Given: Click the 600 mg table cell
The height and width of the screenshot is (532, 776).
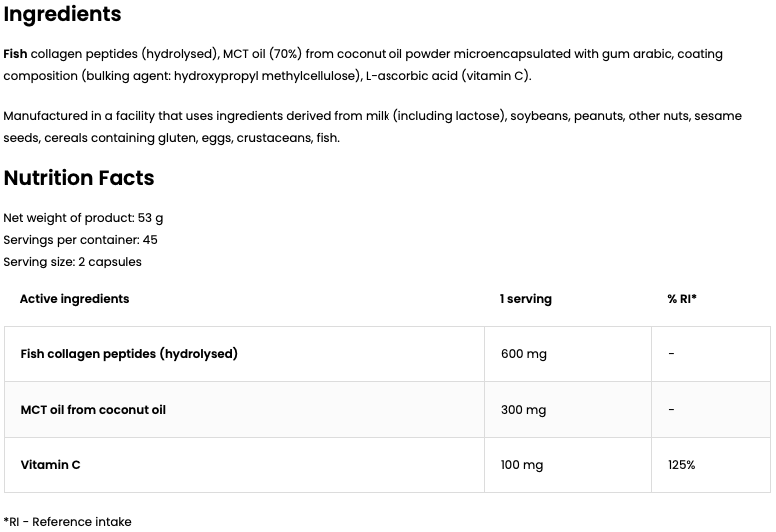Looking at the screenshot, I should click(523, 354).
